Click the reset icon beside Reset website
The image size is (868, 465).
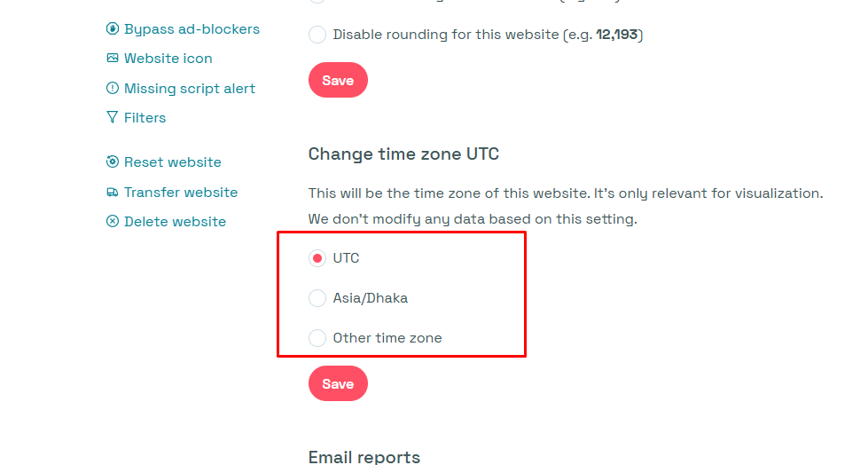tap(113, 162)
